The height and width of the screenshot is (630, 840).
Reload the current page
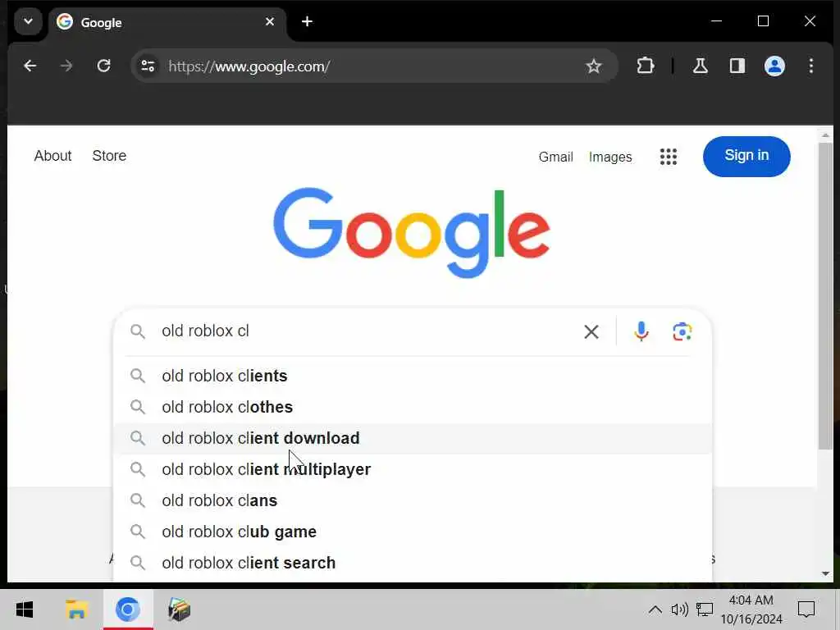tap(103, 66)
